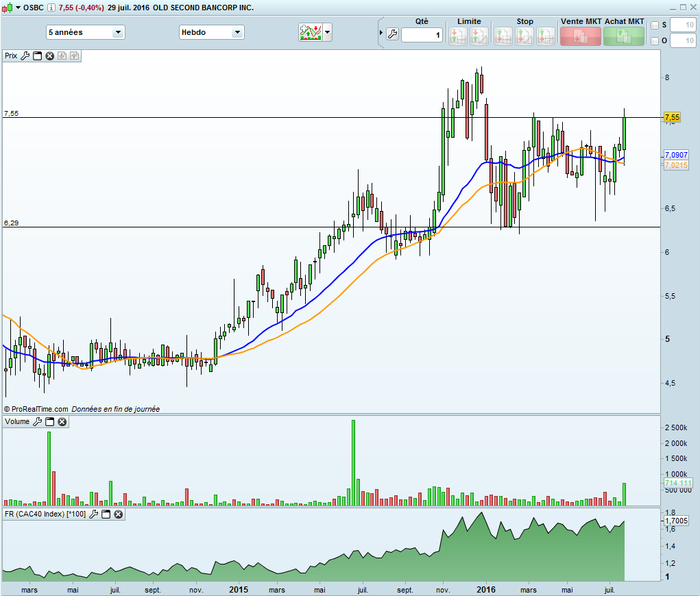
Task: Expand the order panel side arrow
Action: (381, 33)
